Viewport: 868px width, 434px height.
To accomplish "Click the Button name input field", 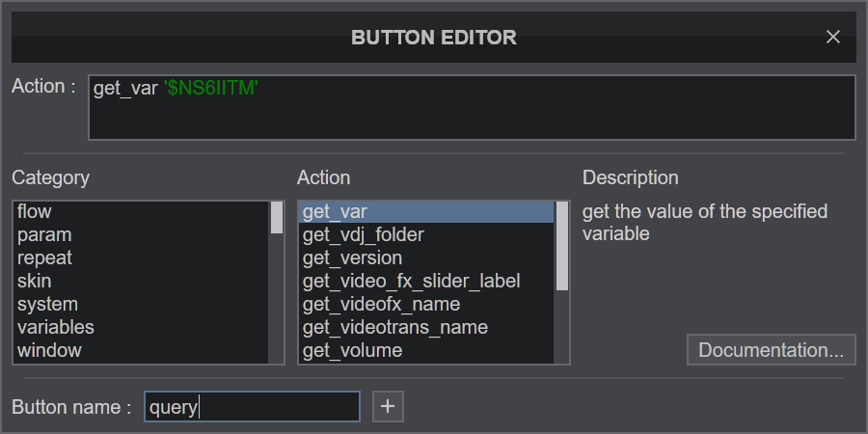I will click(x=252, y=407).
